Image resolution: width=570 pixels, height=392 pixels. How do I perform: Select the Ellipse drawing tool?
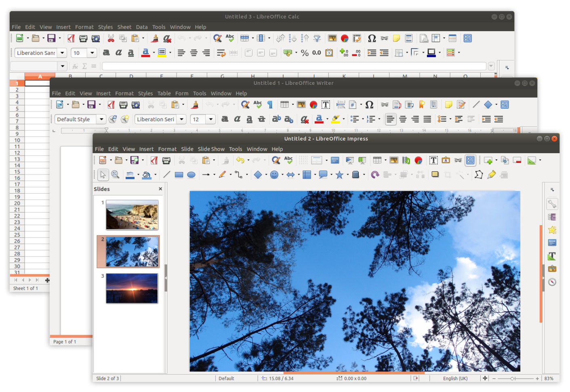click(x=191, y=175)
